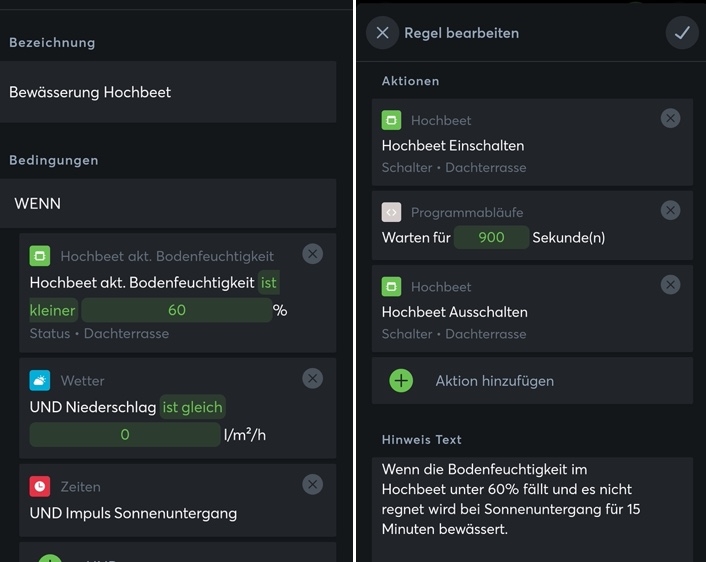
Task: Edit the name Bewässerung Hochbeet
Action: click(168, 92)
